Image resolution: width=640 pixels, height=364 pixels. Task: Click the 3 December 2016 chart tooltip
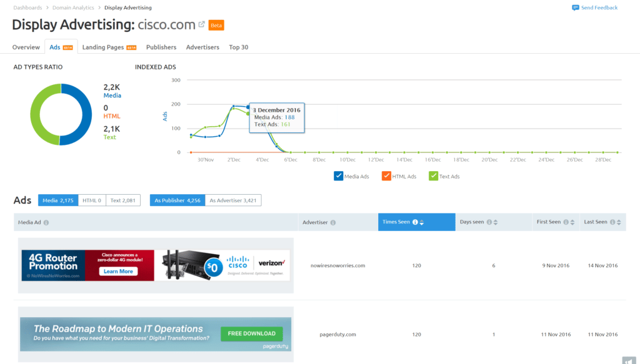click(x=277, y=118)
